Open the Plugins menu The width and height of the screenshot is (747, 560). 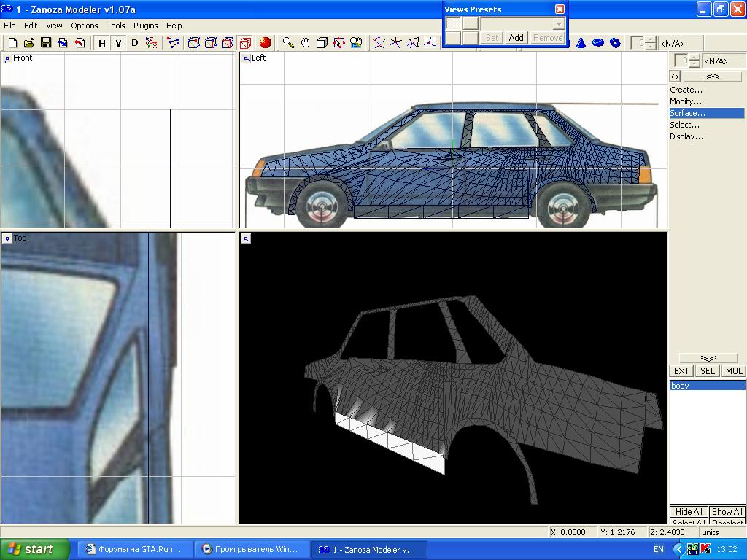[x=146, y=26]
